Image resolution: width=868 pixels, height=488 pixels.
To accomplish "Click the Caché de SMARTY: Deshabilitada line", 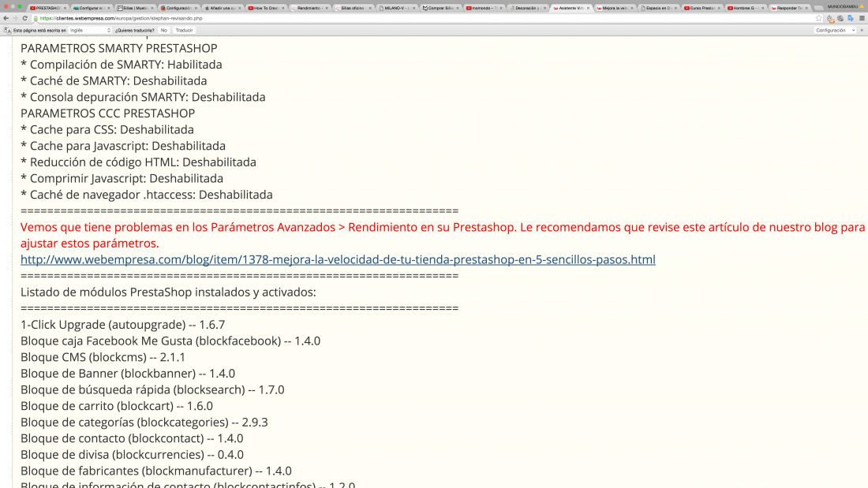I will (x=114, y=80).
